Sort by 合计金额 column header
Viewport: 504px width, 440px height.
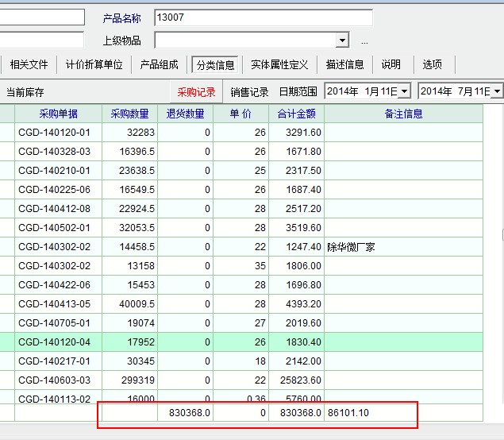[x=296, y=114]
